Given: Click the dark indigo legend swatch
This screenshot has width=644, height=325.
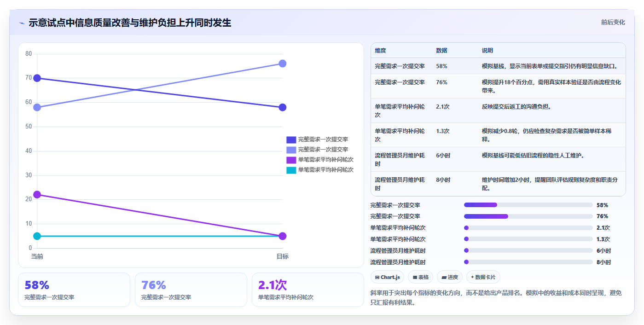Looking at the screenshot, I should 291,139.
